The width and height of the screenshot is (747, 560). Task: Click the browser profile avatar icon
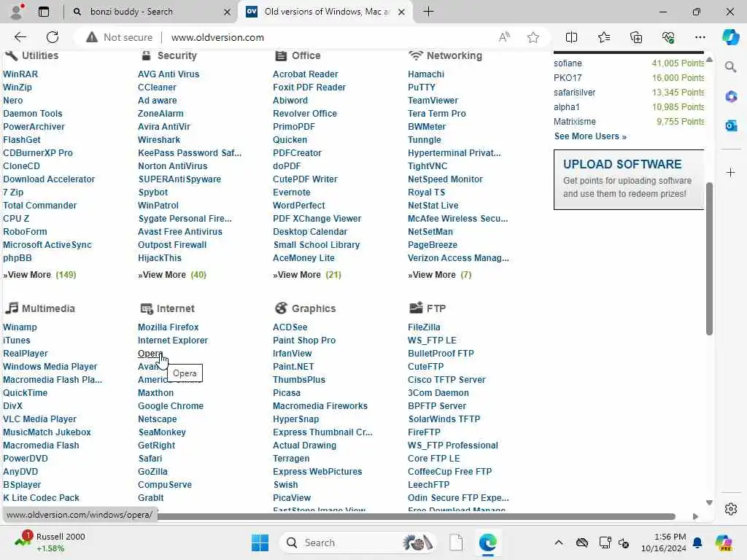[x=17, y=12]
